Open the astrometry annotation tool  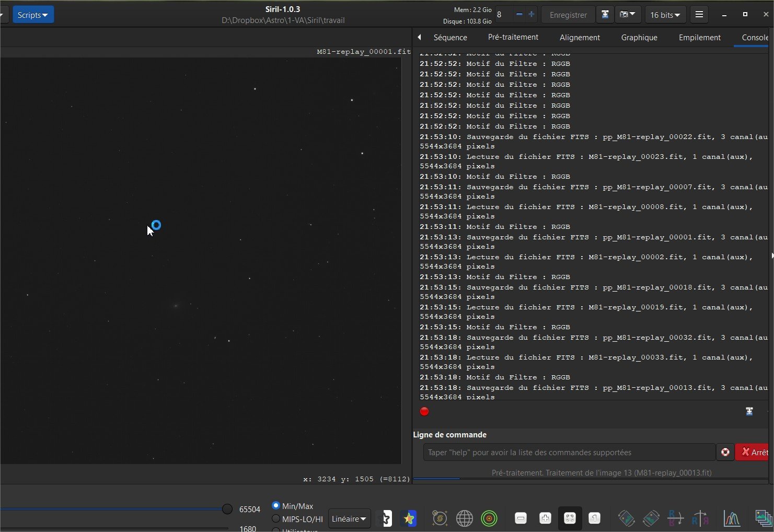point(440,518)
